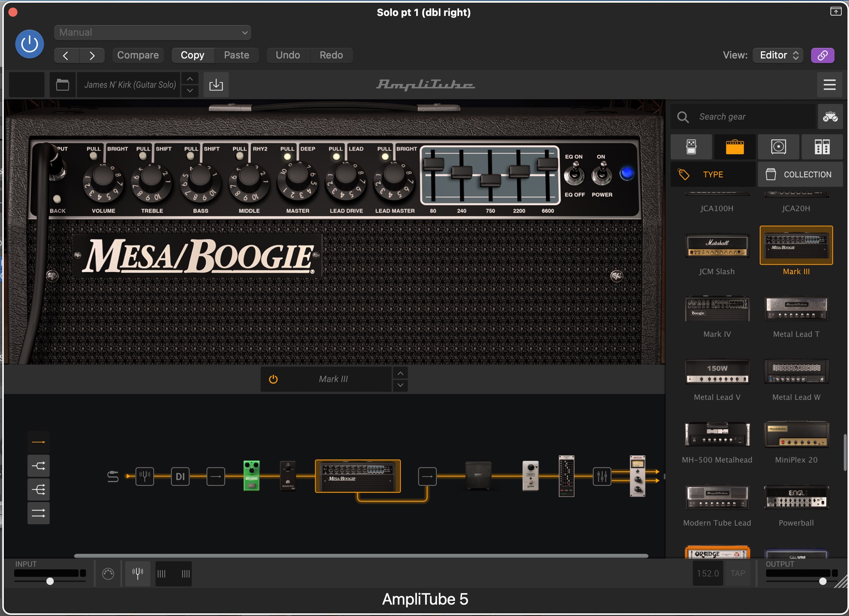This screenshot has height=616, width=849.
Task: Toggle the PULL SHIFT light above BASS
Action: click(191, 156)
